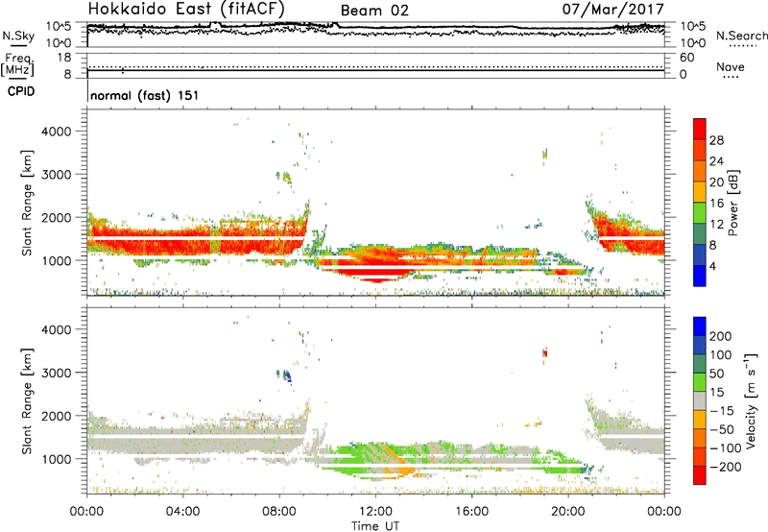Click the velocity panel 'Slant Range [km]' label
This screenshot has width=768, height=532.
tap(27, 401)
